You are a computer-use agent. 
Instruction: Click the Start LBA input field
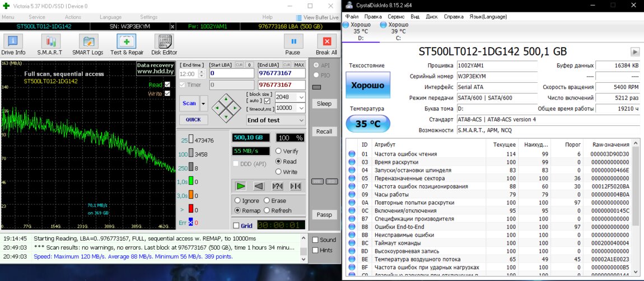231,73
